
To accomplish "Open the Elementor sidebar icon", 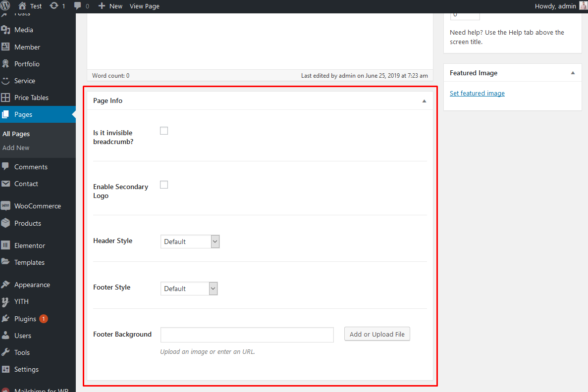I will click(6, 245).
